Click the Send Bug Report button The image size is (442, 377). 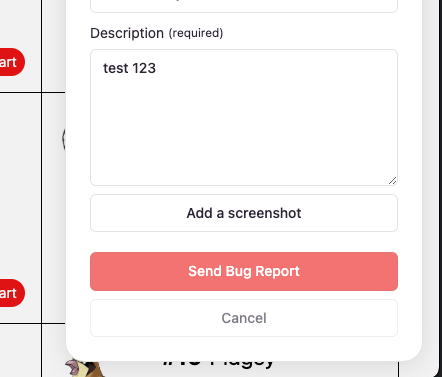pos(244,271)
